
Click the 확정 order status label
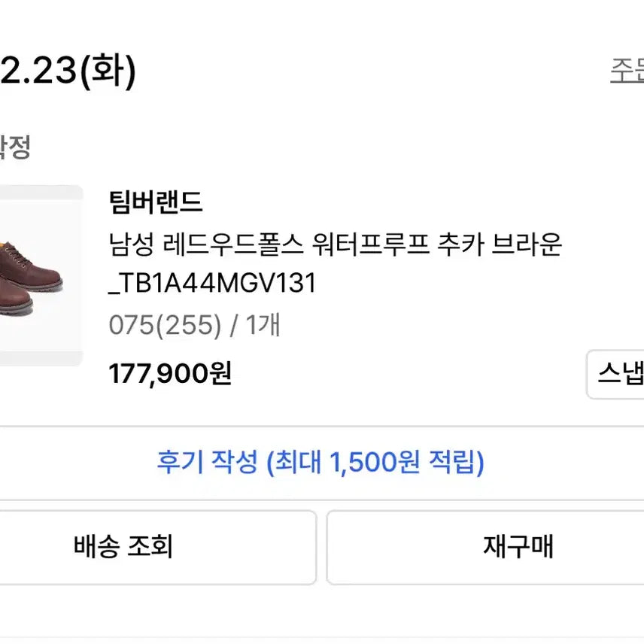coord(15,147)
